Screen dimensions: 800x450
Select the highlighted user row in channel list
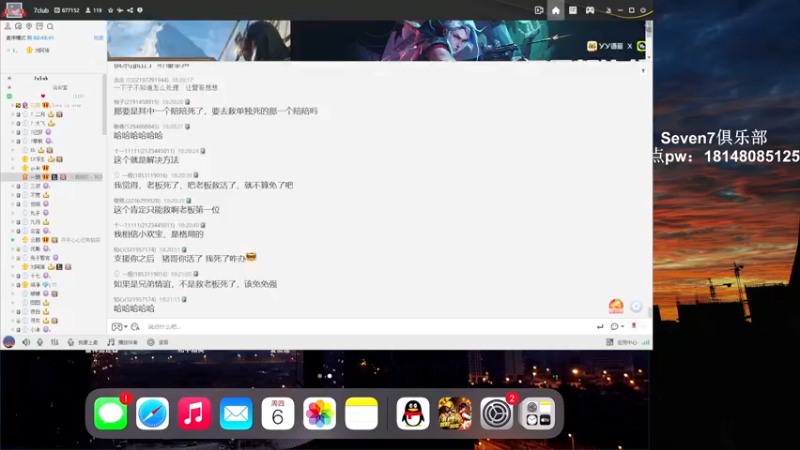pyautogui.click(x=53, y=177)
